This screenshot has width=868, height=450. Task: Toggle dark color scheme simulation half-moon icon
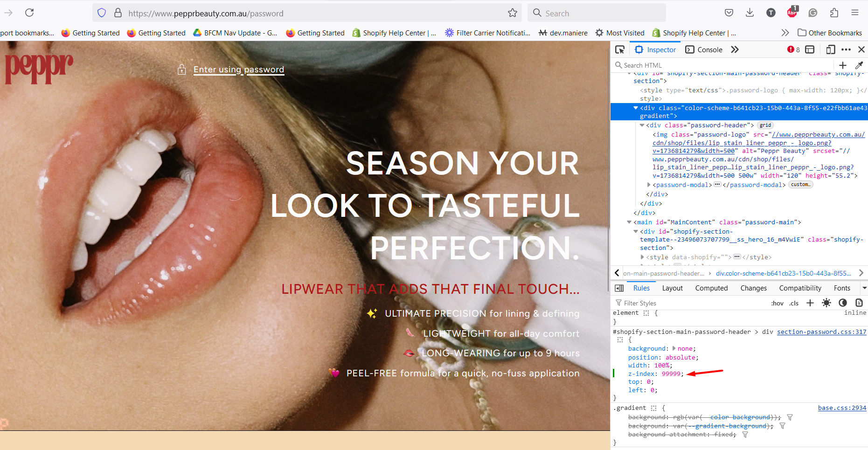[843, 303]
